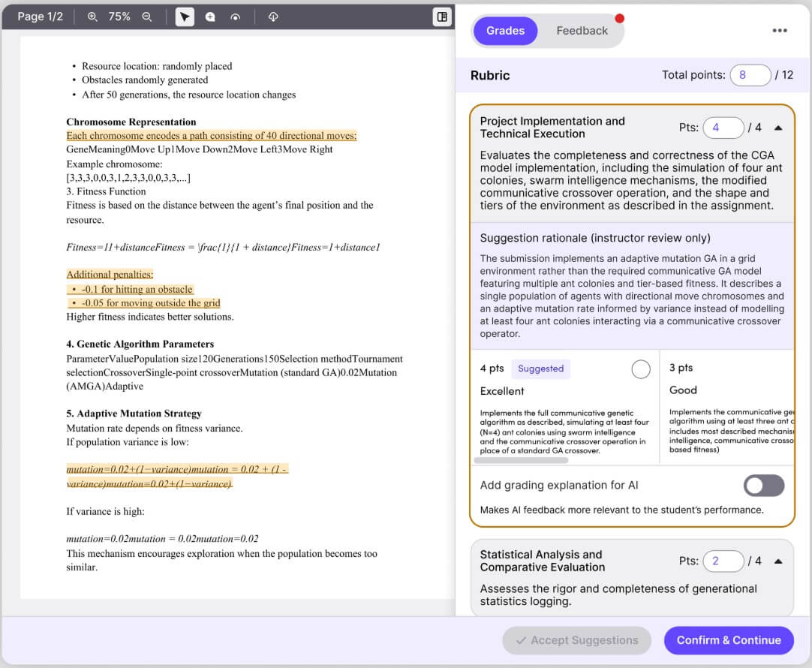Click 'Suggestion rationale (instructor review only)' heading
The width and height of the screenshot is (812, 668).
coord(595,238)
